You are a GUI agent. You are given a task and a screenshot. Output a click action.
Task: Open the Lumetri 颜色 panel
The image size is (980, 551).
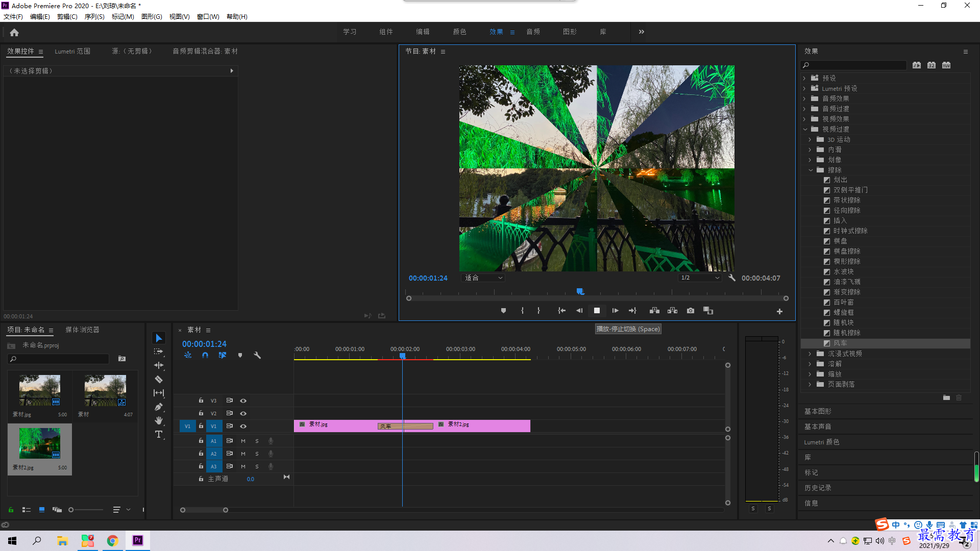[x=822, y=442]
